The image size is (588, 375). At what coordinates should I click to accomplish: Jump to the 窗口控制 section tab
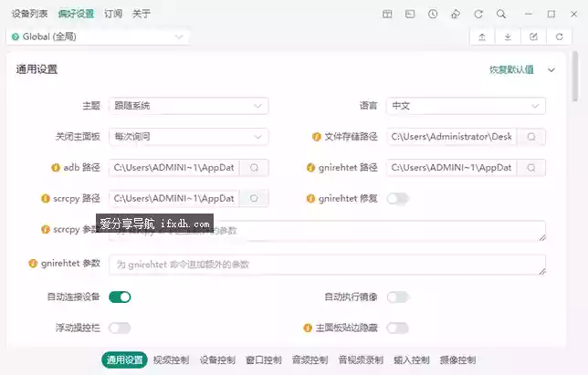pos(264,360)
